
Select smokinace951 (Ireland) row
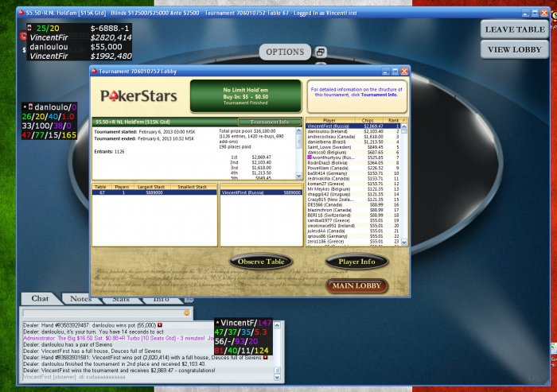(353, 226)
